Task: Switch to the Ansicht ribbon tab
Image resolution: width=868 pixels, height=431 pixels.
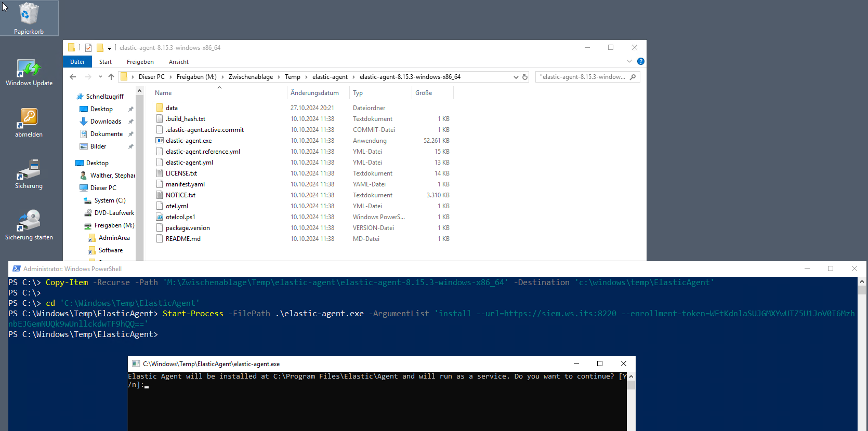Action: [179, 62]
